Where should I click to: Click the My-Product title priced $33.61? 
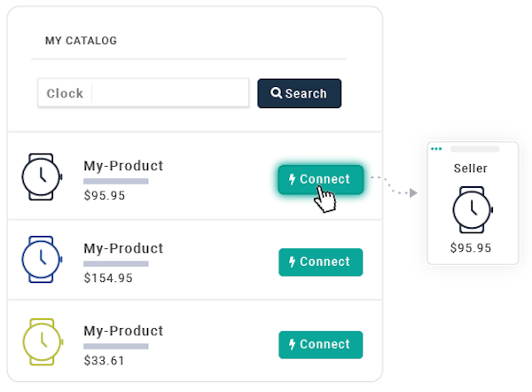[x=123, y=331]
